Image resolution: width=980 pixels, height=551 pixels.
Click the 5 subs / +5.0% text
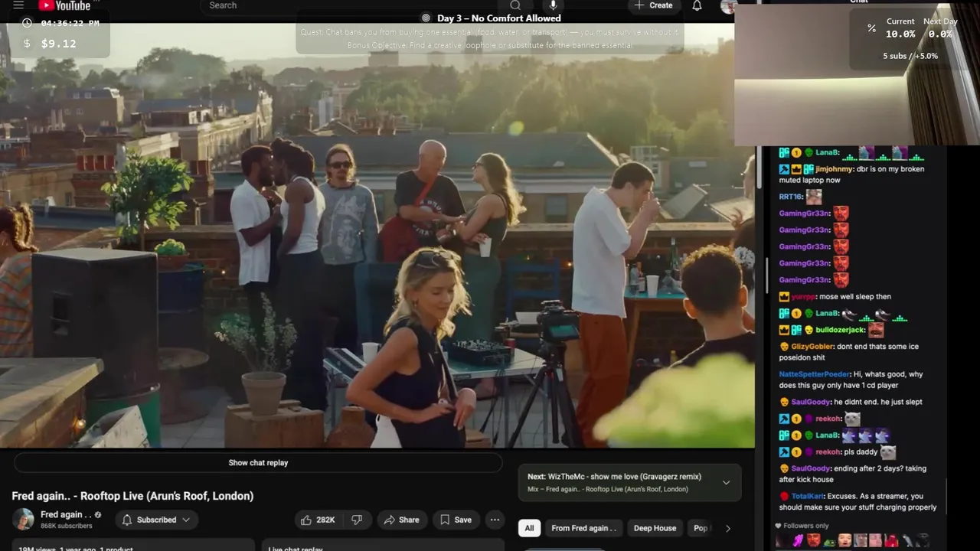tap(910, 56)
